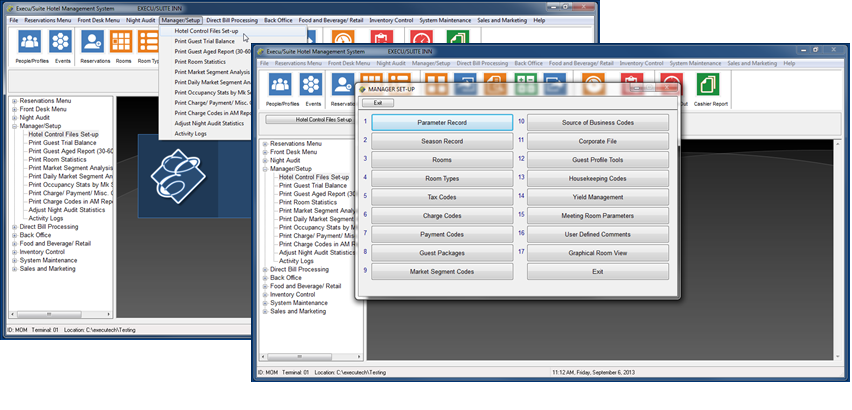Click Guest Packages button
Image resolution: width=852 pixels, height=410 pixels.
(x=442, y=253)
